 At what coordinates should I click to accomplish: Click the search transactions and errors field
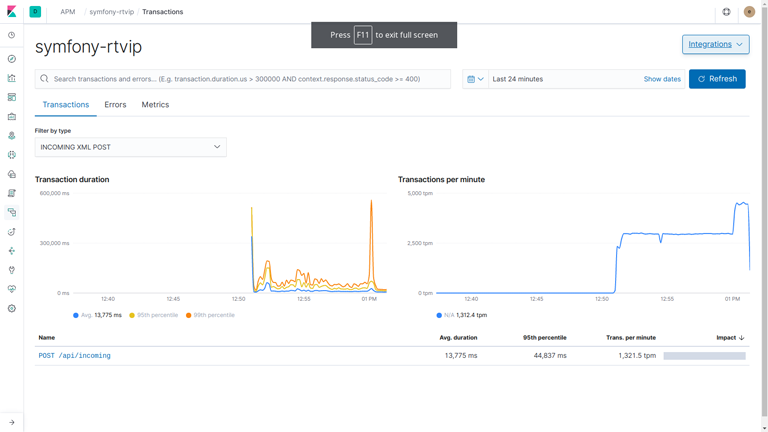(242, 79)
